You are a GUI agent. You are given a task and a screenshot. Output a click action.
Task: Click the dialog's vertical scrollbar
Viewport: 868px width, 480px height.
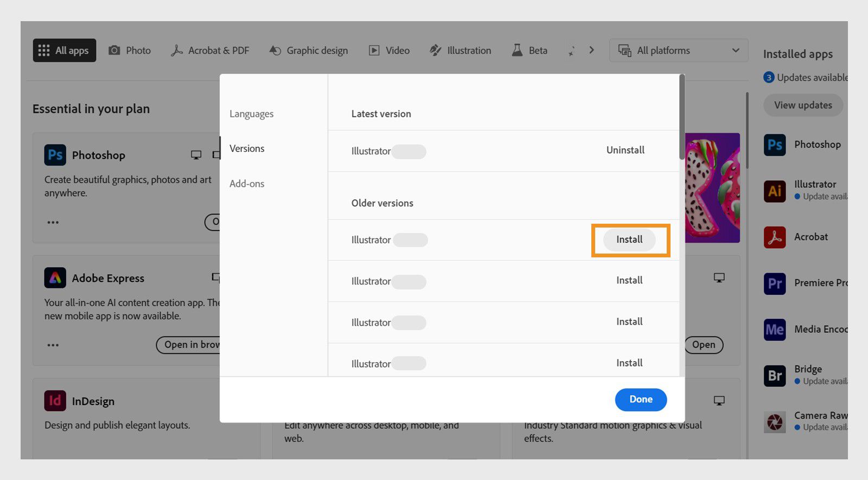tap(682, 117)
